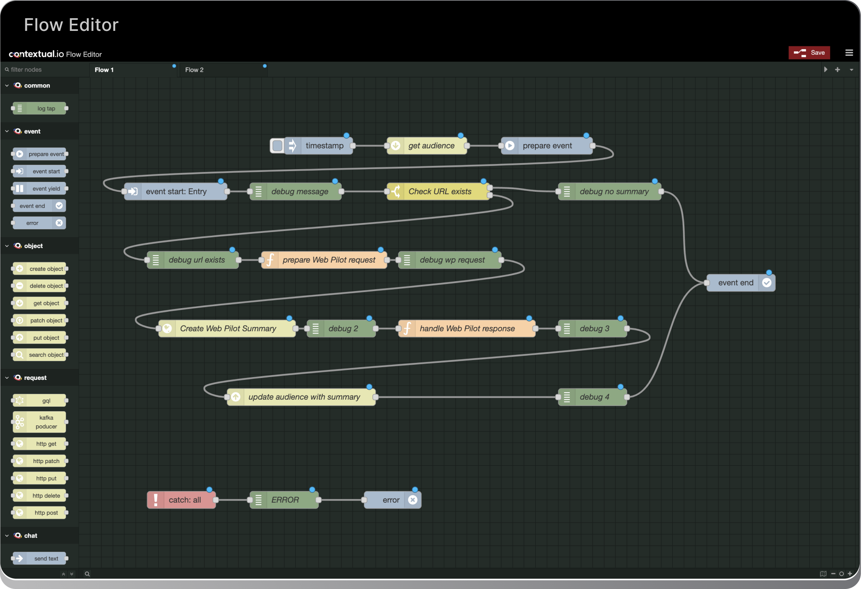Select the debug 4 node
The height and width of the screenshot is (589, 868).
coord(593,397)
